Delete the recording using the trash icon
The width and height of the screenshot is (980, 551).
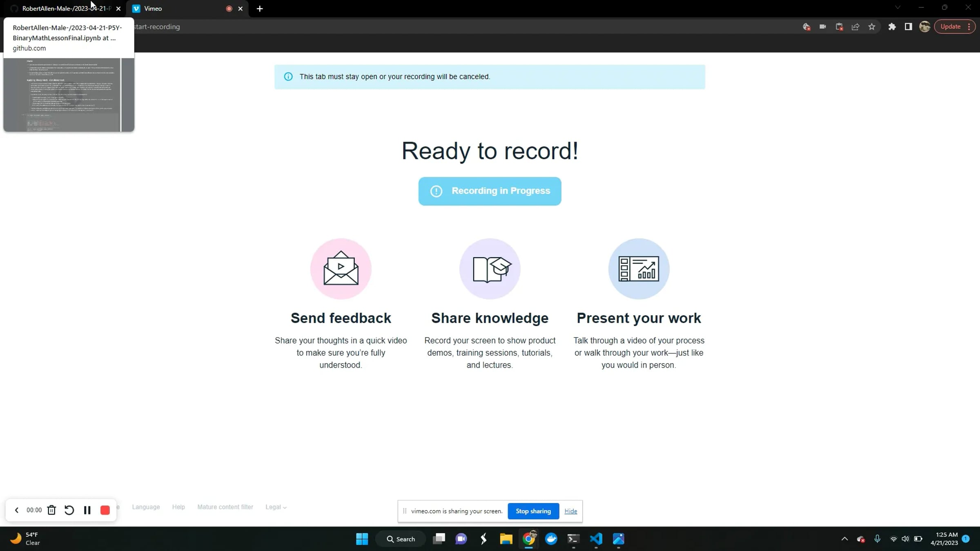pos(51,510)
